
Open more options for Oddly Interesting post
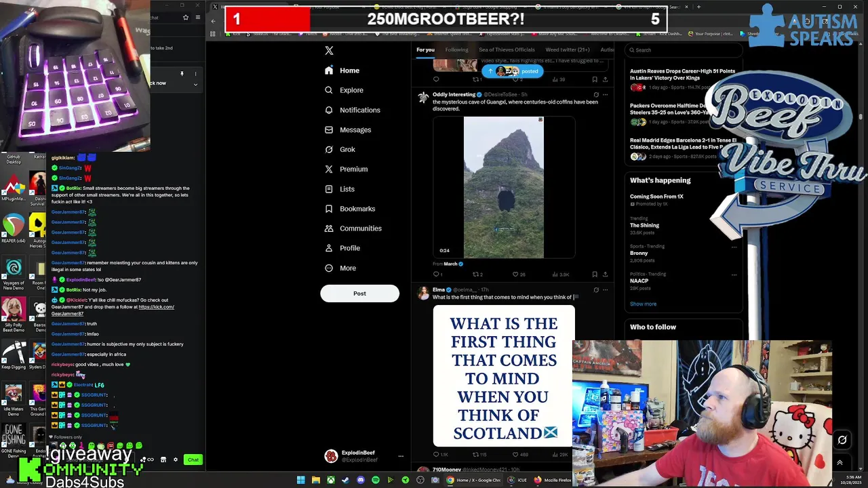[x=606, y=95]
